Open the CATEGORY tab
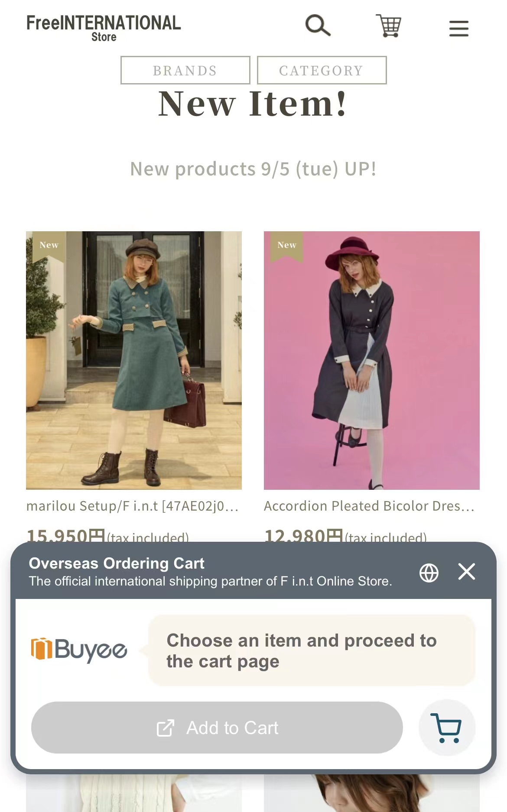 point(322,70)
